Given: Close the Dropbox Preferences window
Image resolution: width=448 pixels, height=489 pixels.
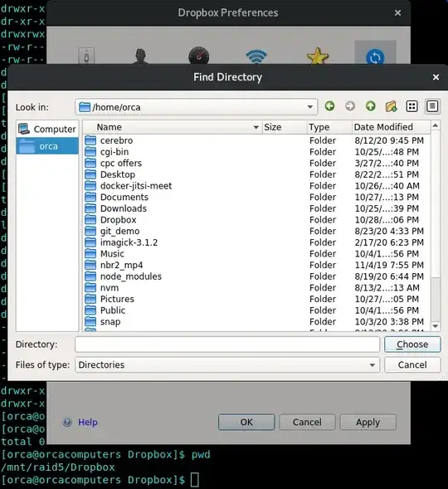Looking at the screenshot, I should [x=397, y=12].
